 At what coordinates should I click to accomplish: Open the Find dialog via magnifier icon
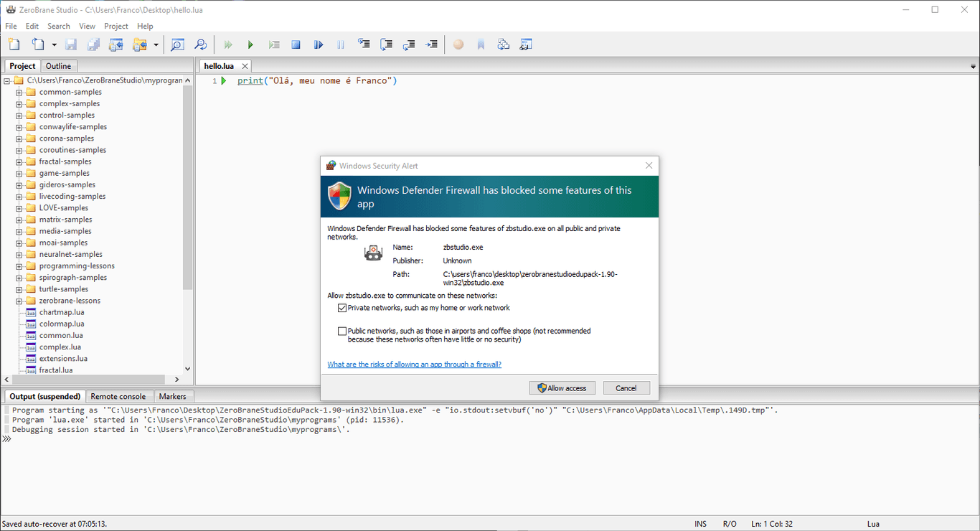(x=177, y=44)
